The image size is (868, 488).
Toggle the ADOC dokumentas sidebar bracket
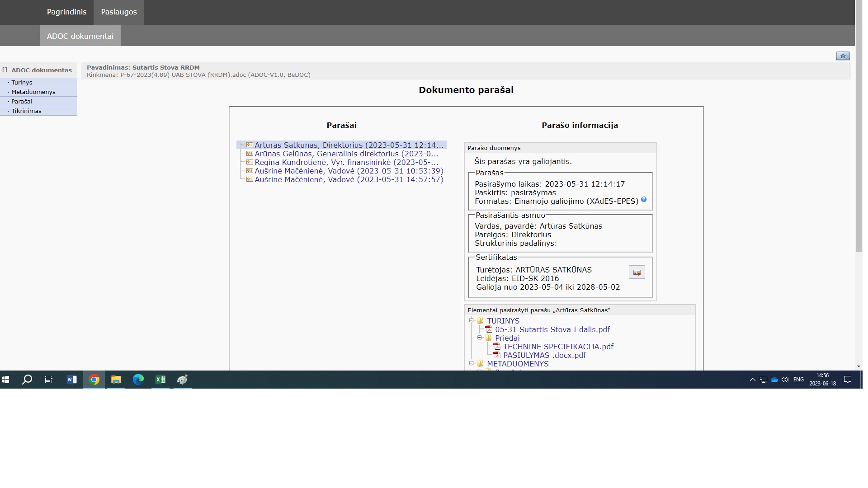point(5,70)
